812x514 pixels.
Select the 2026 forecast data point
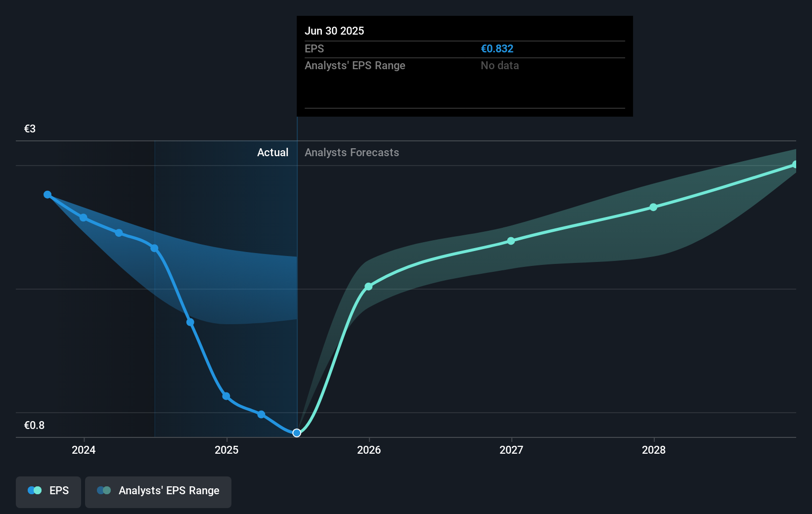point(368,287)
